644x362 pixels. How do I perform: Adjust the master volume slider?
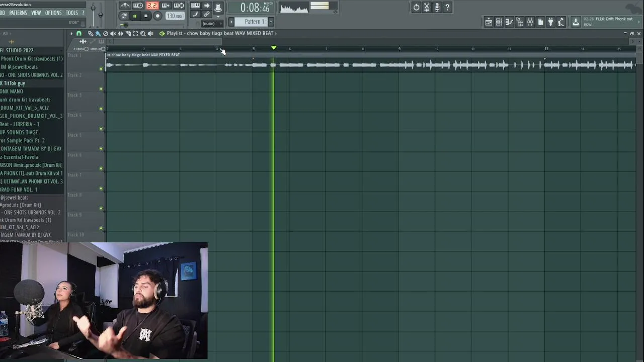click(x=93, y=15)
